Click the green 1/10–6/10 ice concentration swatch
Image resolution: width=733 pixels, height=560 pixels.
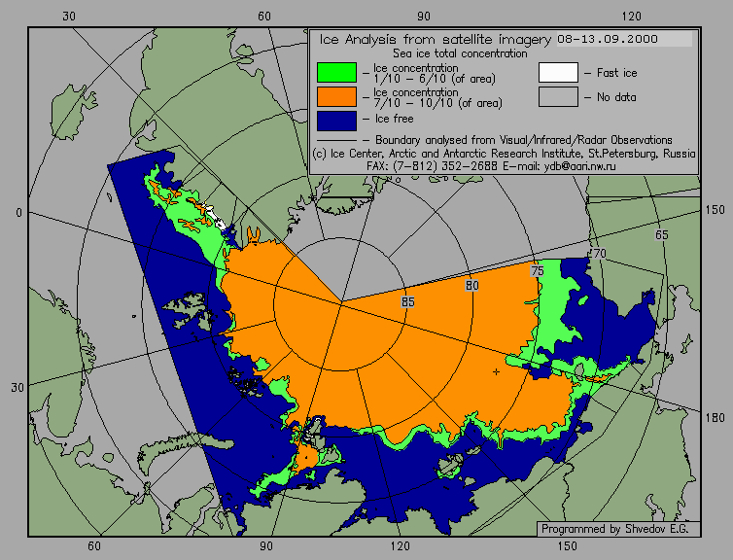(336, 73)
